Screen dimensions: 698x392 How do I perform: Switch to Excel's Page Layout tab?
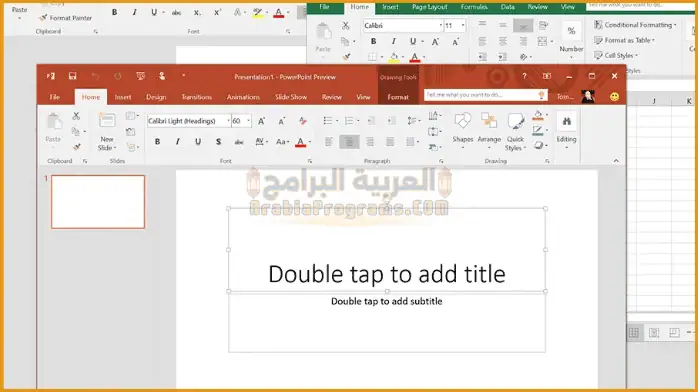430,7
